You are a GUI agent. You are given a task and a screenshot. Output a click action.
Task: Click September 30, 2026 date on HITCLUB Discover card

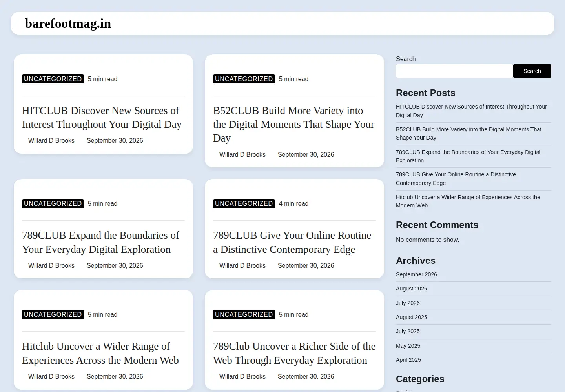pos(115,140)
